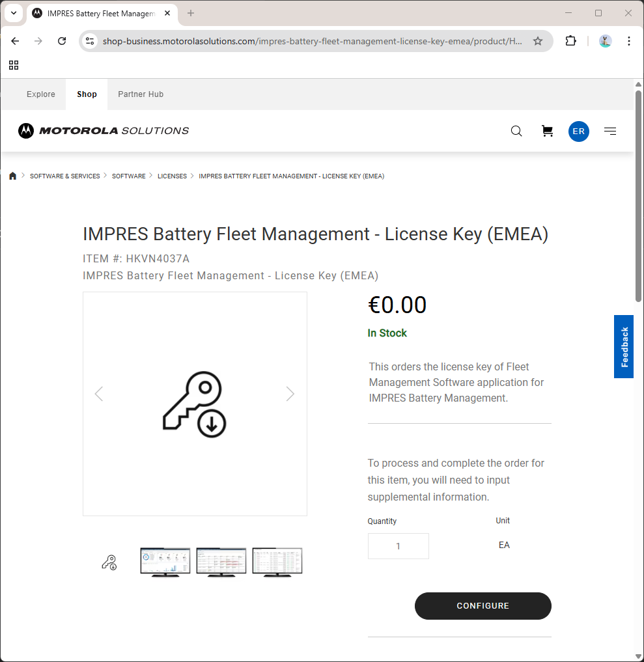This screenshot has height=662, width=644.
Task: Click the ER account avatar
Action: click(578, 131)
